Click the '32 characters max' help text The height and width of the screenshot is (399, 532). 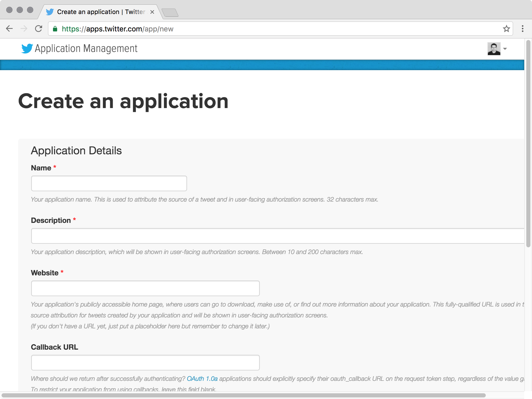352,199
